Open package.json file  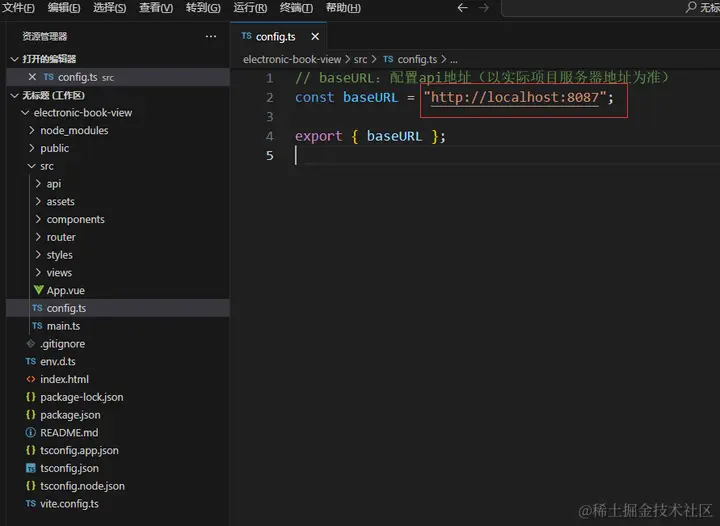70,415
